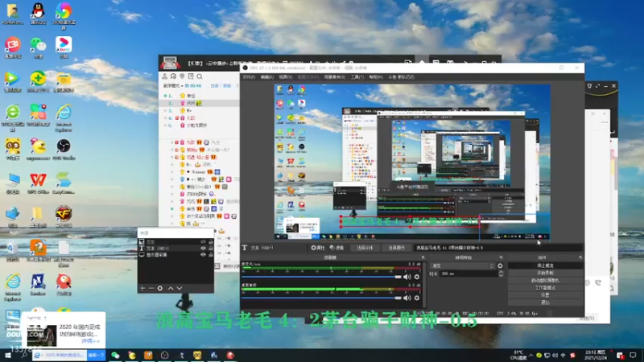Click the Stop Streaming button
The width and height of the screenshot is (644, 362).
(x=546, y=265)
